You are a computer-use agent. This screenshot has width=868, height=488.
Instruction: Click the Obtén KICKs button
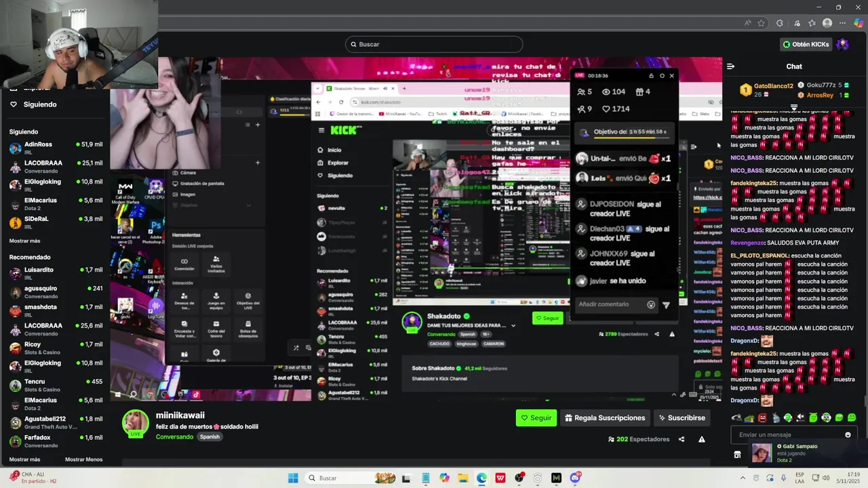coord(806,44)
